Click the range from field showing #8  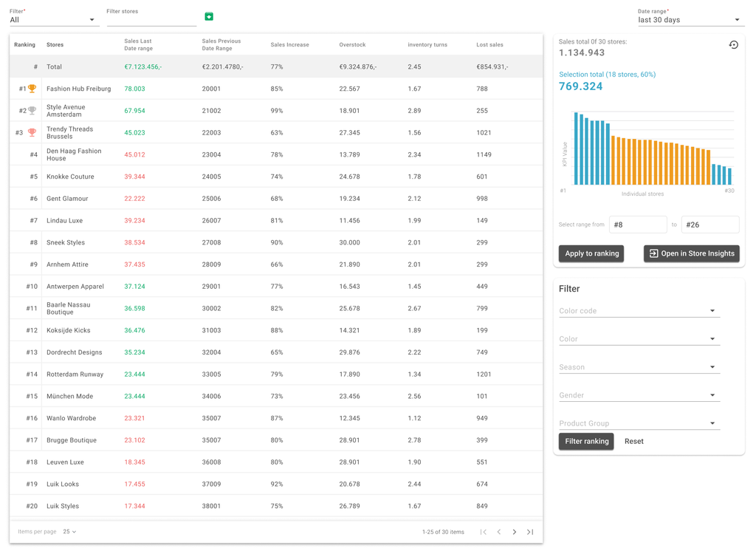[638, 225]
